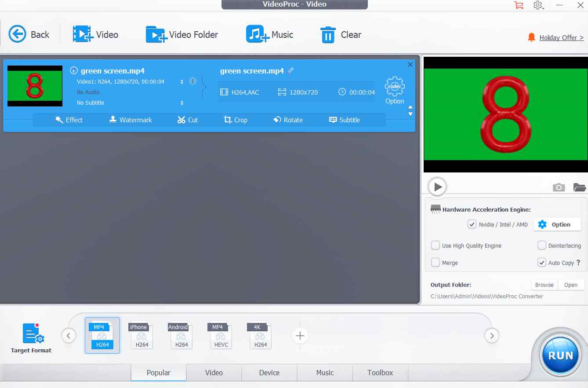Open the output folder

pyautogui.click(x=571, y=285)
